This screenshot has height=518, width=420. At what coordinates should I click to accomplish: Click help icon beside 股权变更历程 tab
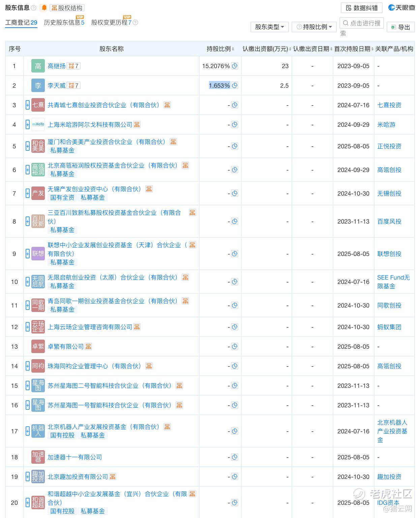point(136,23)
